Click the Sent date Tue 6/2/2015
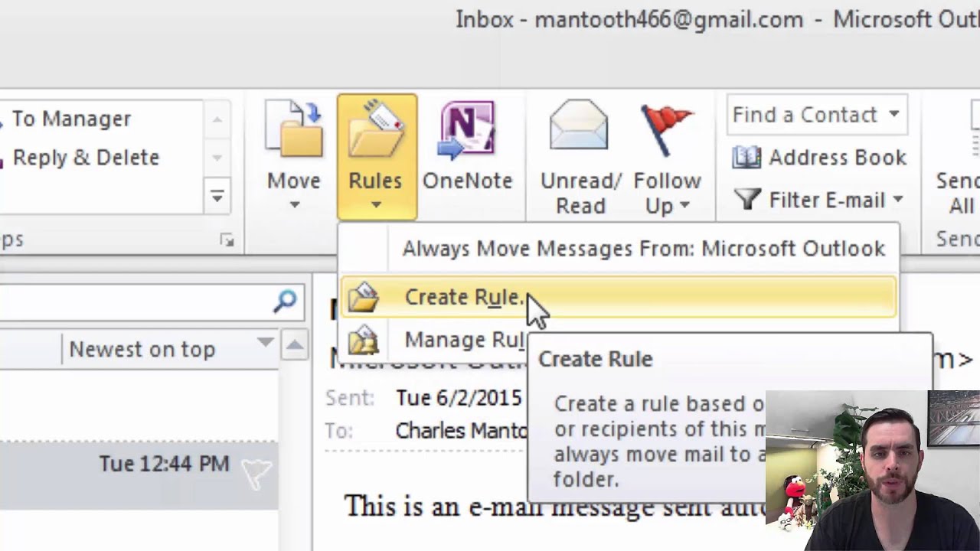 [459, 398]
